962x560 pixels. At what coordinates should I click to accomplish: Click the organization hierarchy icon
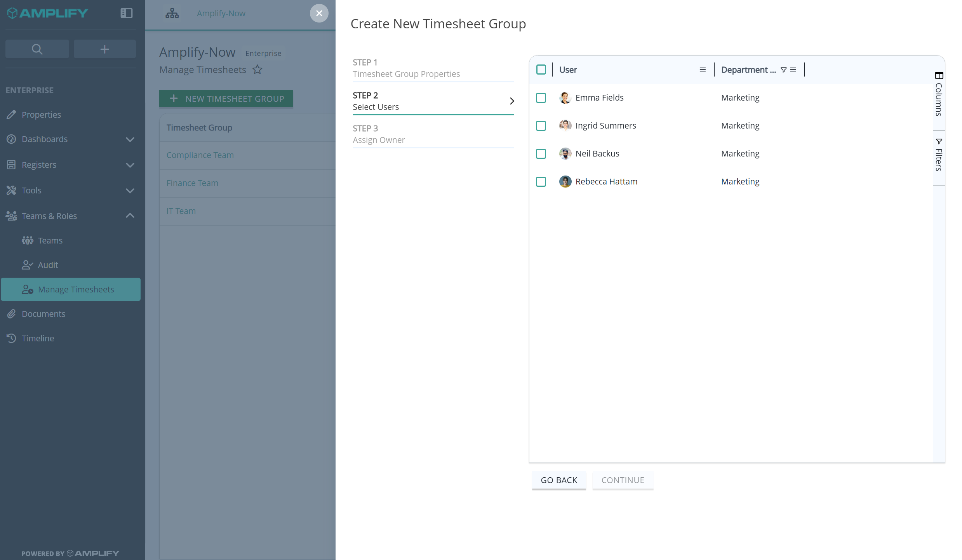(x=172, y=14)
